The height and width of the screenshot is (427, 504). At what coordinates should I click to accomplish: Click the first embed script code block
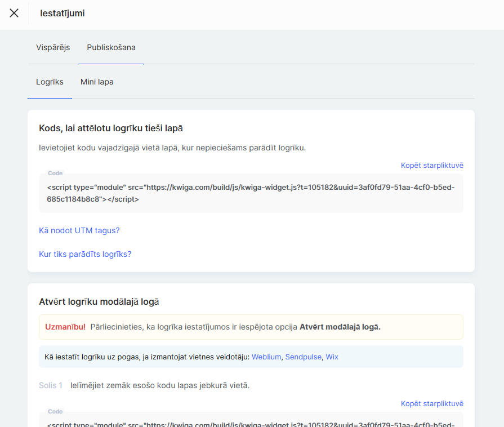251,193
